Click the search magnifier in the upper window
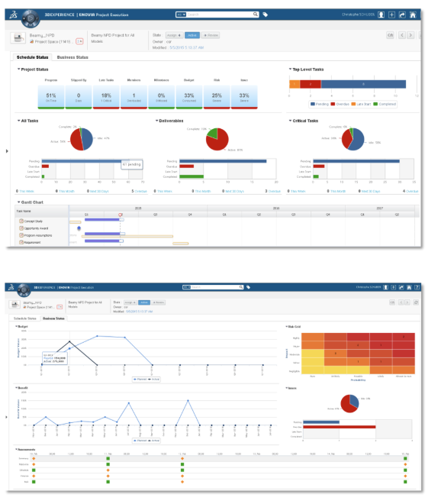438x504 pixels. pos(256,15)
